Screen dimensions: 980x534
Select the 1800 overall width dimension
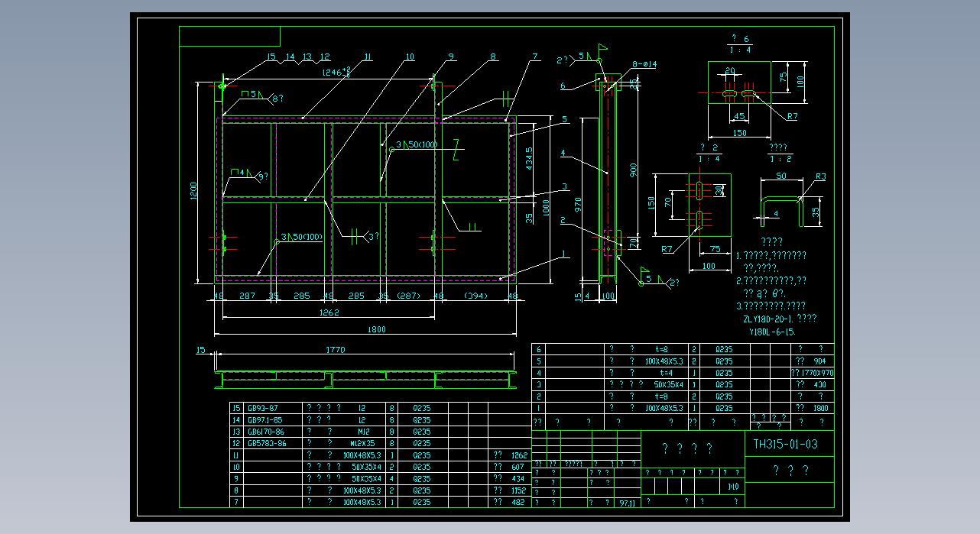pyautogui.click(x=377, y=329)
